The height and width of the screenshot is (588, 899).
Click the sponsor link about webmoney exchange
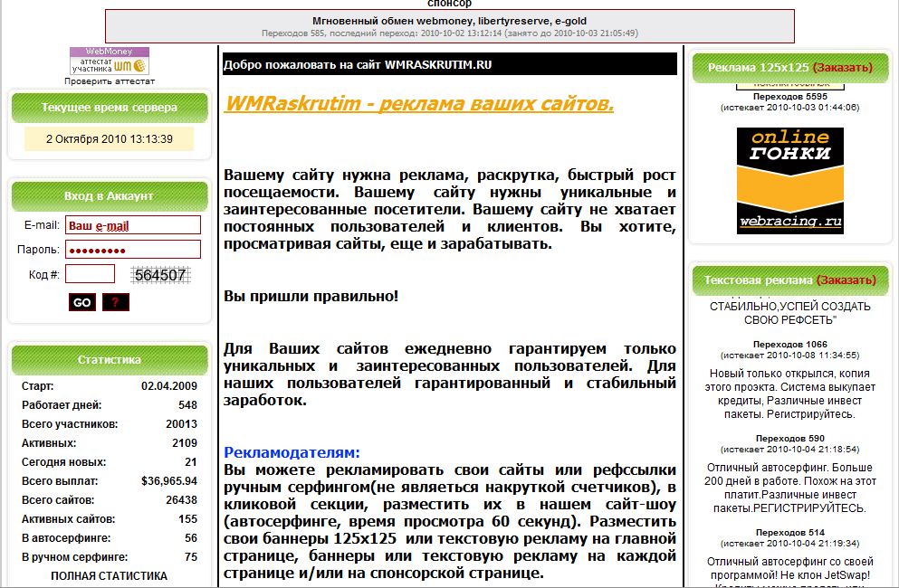coord(449,21)
